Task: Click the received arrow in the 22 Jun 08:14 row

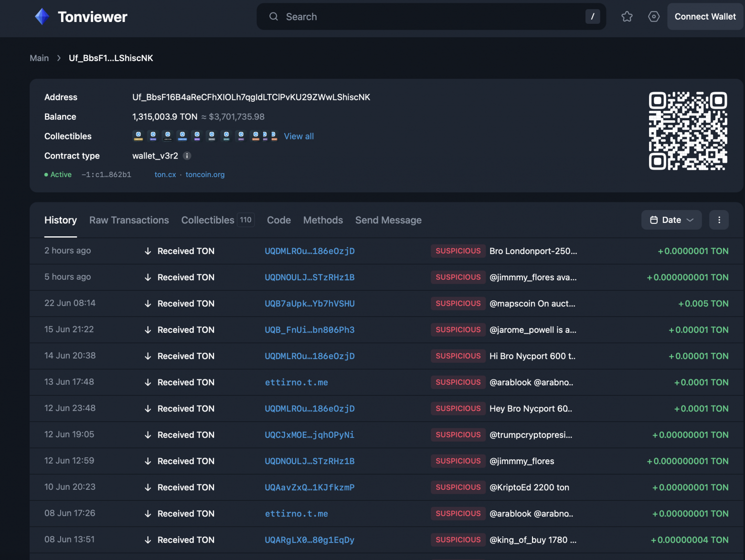Action: pos(148,304)
